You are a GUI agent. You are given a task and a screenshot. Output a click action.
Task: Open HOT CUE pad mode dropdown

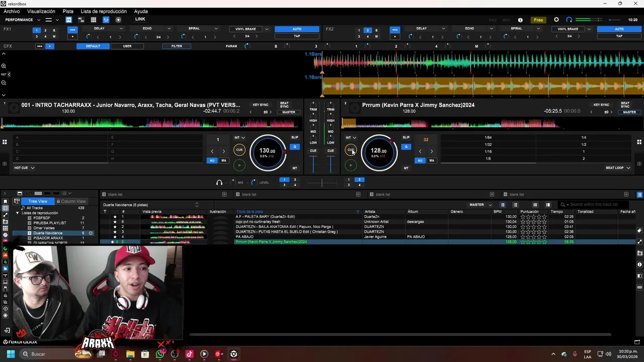[24, 168]
